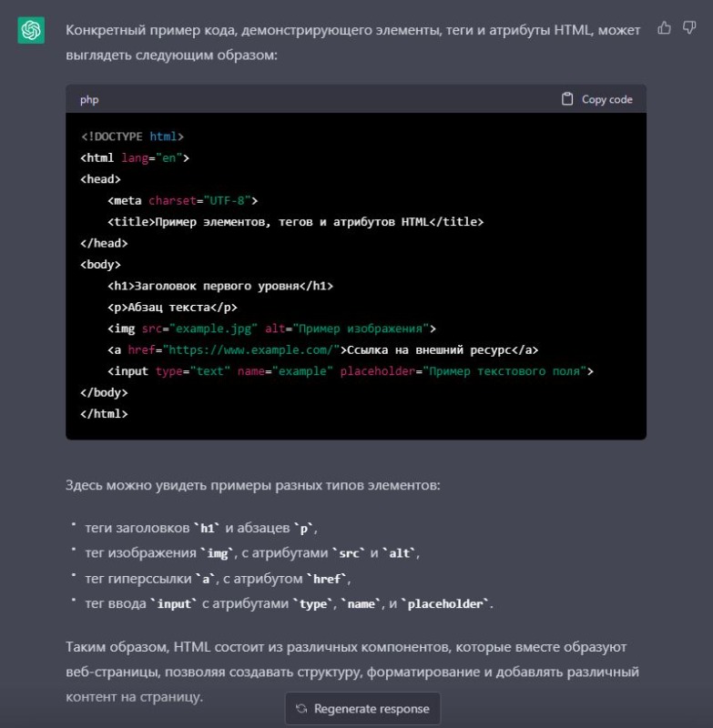Screen dimensions: 713x728
Task: Click the https://www.example.com/ URL string
Action: tap(261, 349)
